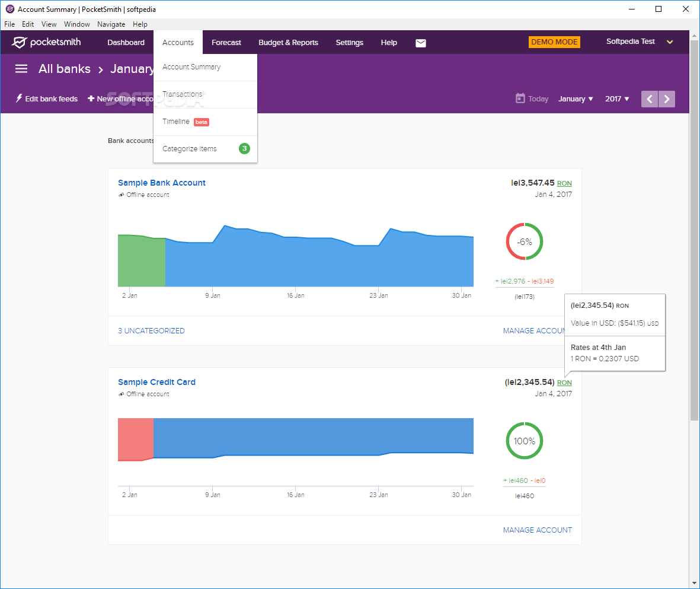This screenshot has width=700, height=589.
Task: Click the Bank accounts heading
Action: click(131, 141)
